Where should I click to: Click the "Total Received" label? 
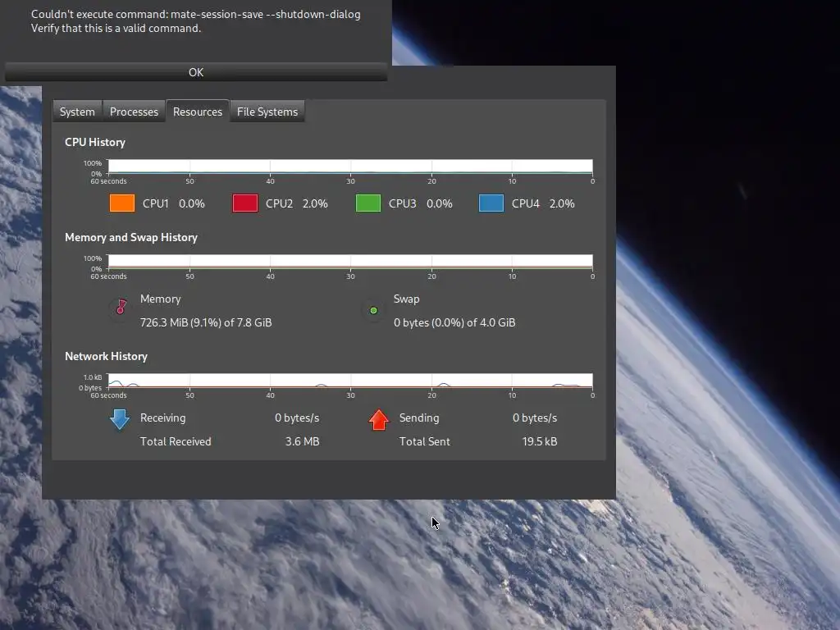176,441
